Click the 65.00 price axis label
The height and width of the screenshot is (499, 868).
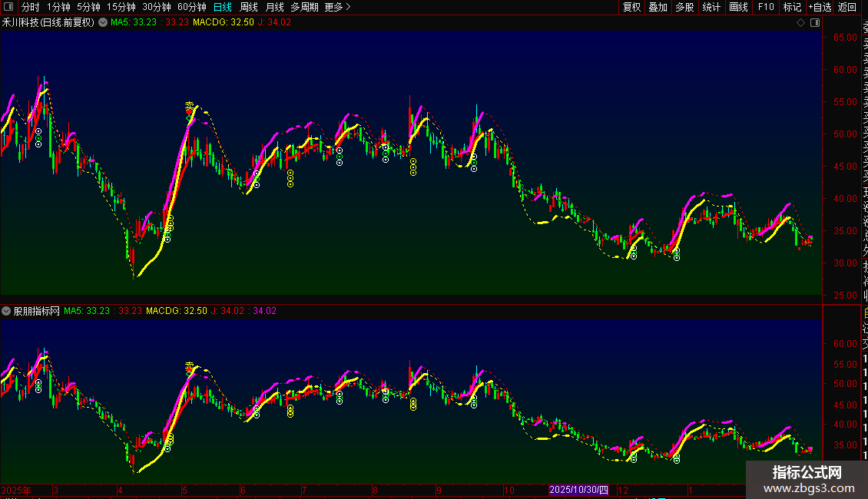[x=845, y=37]
